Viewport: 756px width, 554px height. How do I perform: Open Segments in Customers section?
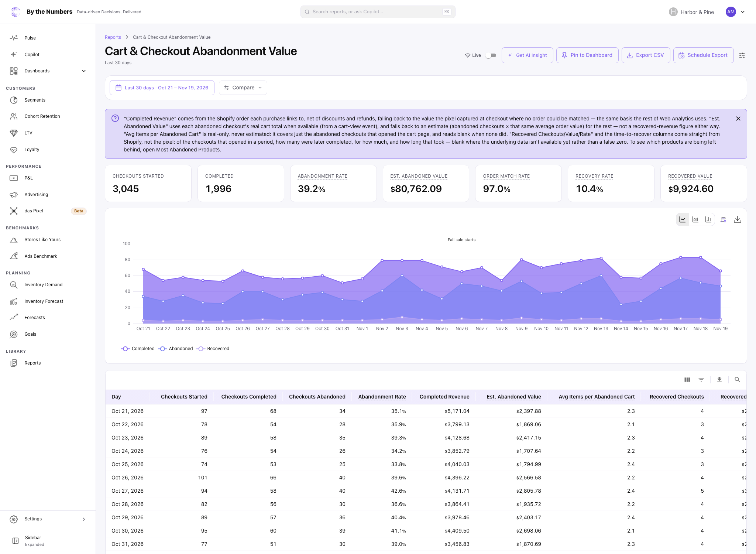48,100
